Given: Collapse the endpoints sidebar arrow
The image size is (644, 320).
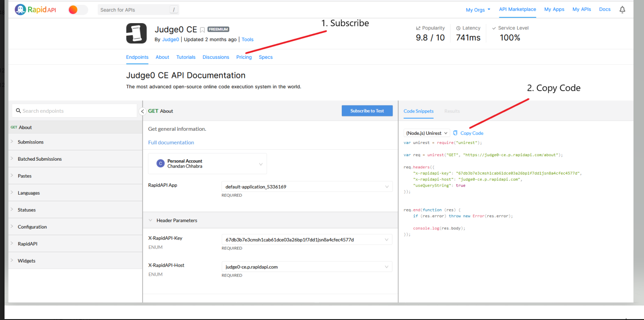Looking at the screenshot, I should pos(142,111).
